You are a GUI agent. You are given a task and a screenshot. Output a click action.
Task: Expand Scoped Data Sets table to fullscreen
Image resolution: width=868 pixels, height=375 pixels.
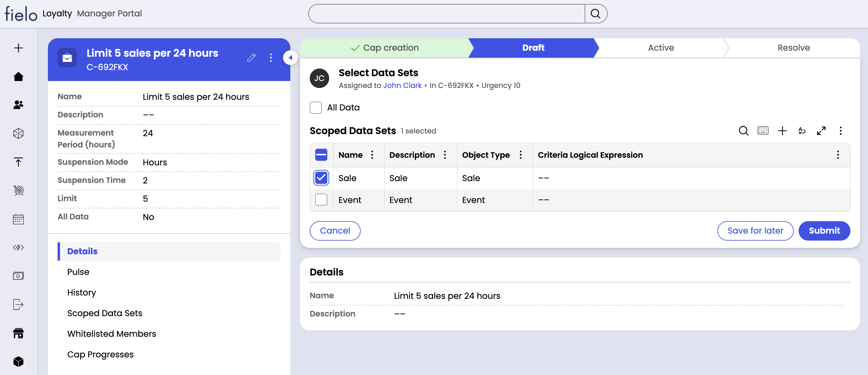[821, 131]
